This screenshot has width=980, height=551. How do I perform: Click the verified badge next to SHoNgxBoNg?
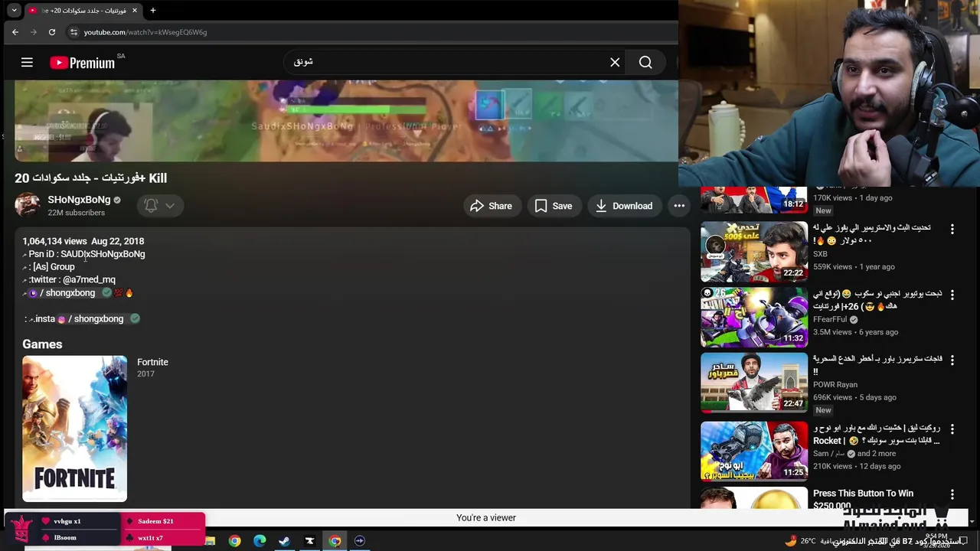[117, 200]
